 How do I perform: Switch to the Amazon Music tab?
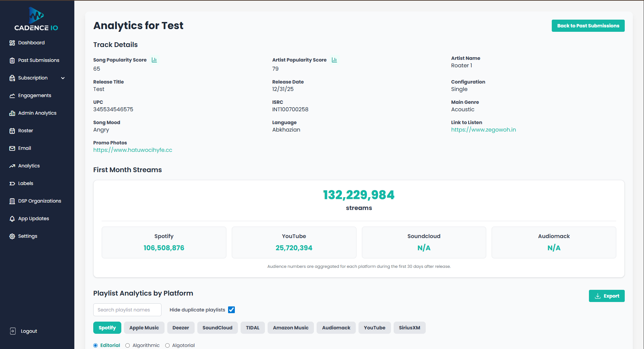pos(291,328)
